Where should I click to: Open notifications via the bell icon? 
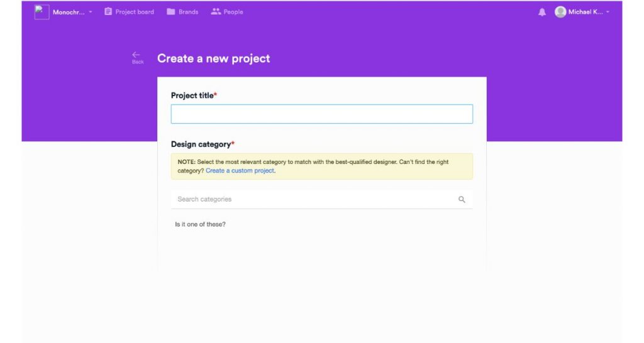[542, 13]
